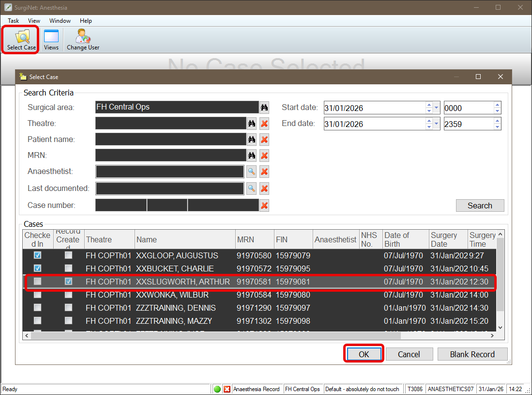Click the MRN input field
Viewport: 532px width, 395px height.
[171, 156]
